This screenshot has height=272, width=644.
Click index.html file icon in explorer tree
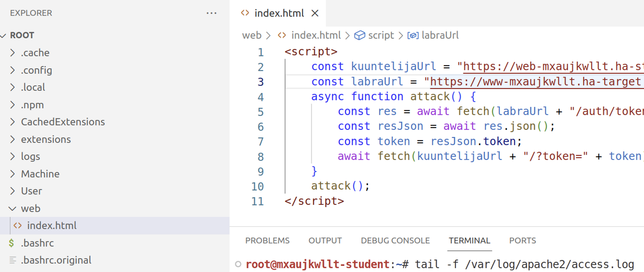(x=17, y=226)
